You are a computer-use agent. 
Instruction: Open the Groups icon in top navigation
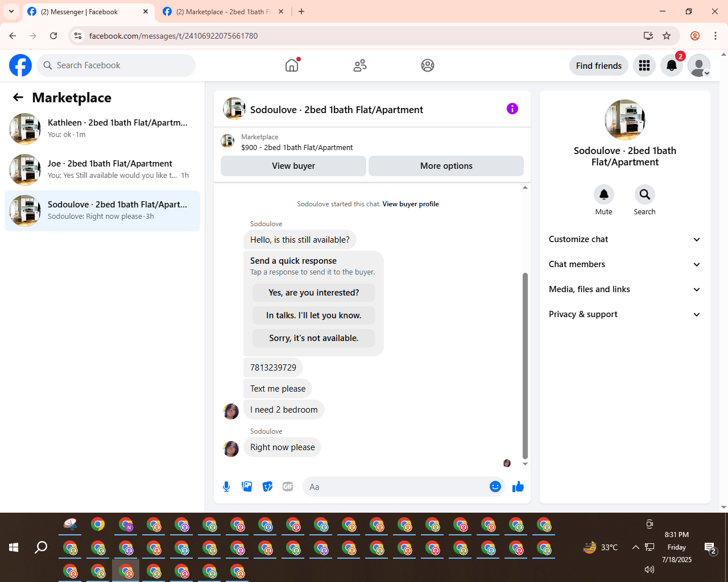click(x=428, y=65)
